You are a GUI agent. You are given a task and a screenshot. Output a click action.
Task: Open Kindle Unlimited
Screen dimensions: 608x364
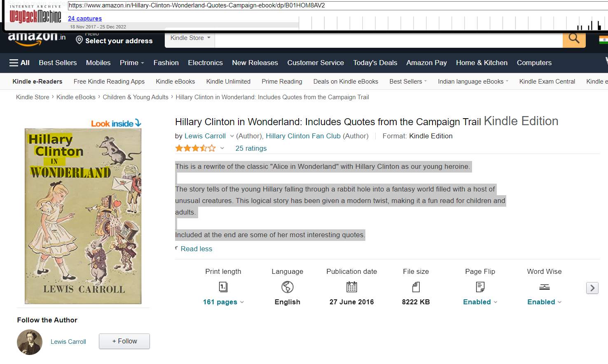228,82
